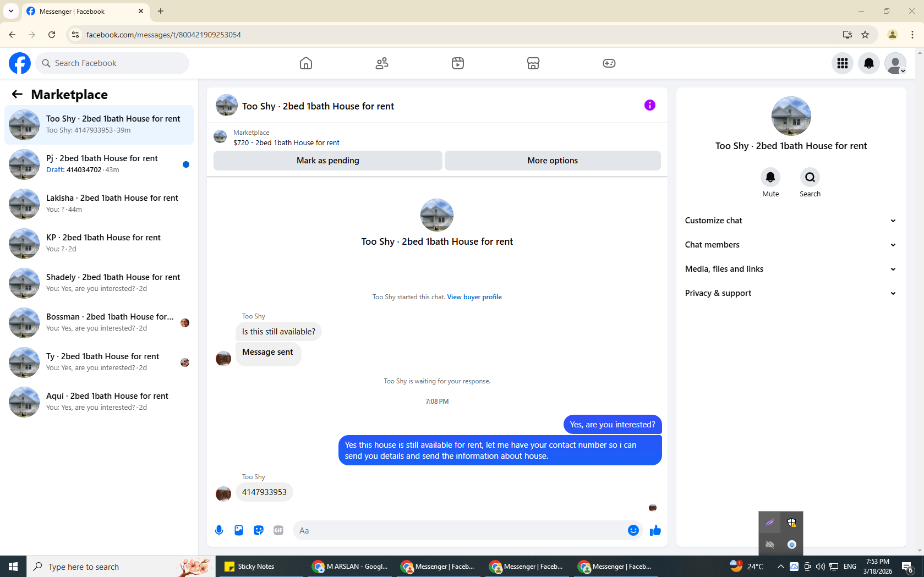This screenshot has width=924, height=577.
Task: Click the 4147933953 message bubble
Action: (x=264, y=492)
